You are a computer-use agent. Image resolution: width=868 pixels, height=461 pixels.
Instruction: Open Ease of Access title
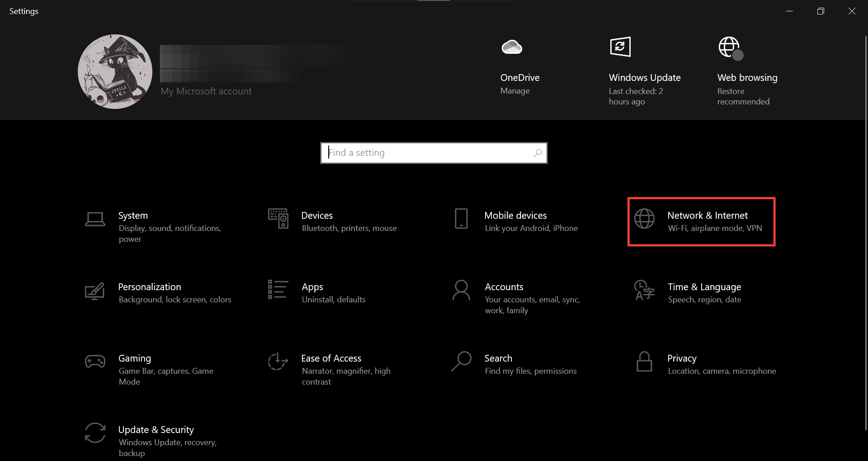tap(331, 358)
